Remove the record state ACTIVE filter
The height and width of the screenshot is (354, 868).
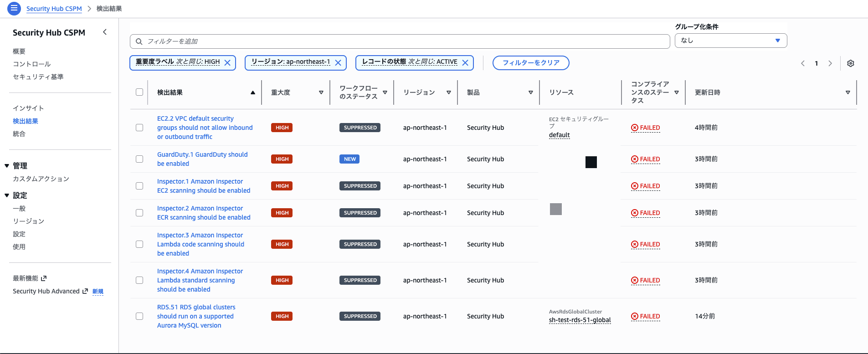click(465, 62)
